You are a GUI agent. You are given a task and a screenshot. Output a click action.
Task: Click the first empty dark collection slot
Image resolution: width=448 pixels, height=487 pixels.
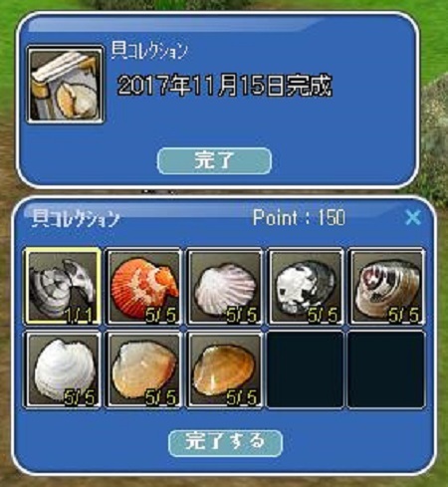click(306, 369)
